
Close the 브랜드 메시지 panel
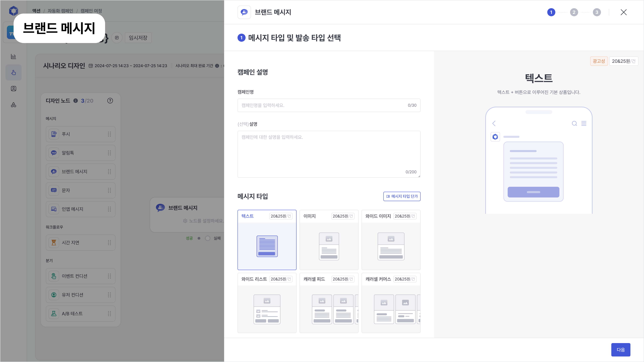tap(624, 12)
